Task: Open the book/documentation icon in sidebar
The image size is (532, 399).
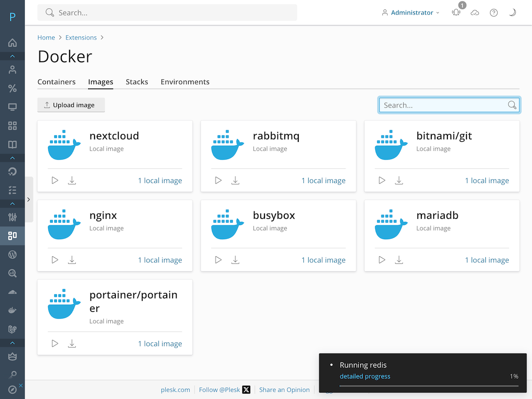Action: tap(12, 144)
